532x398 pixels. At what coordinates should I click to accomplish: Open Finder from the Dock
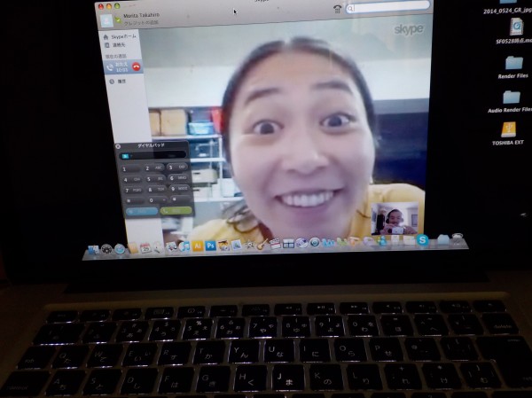point(92,251)
